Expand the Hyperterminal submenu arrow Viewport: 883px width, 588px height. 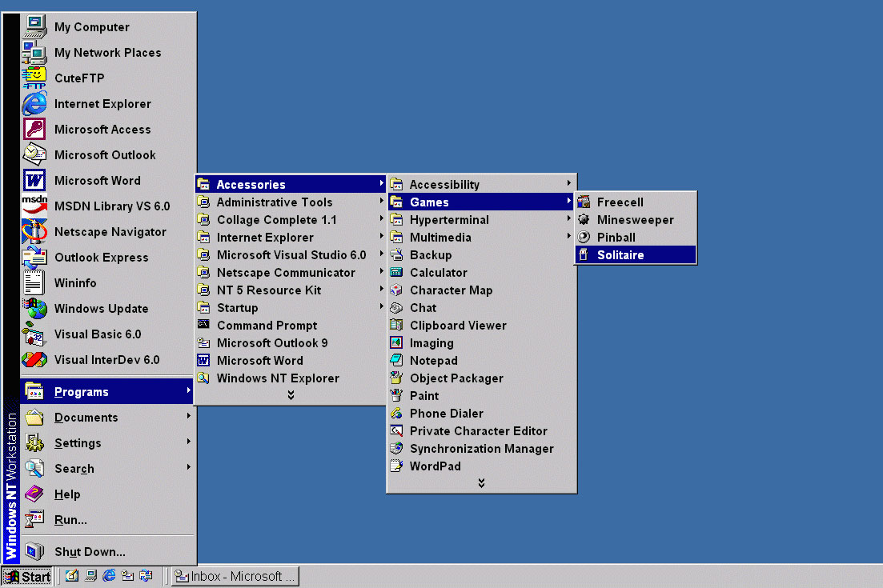pos(569,218)
